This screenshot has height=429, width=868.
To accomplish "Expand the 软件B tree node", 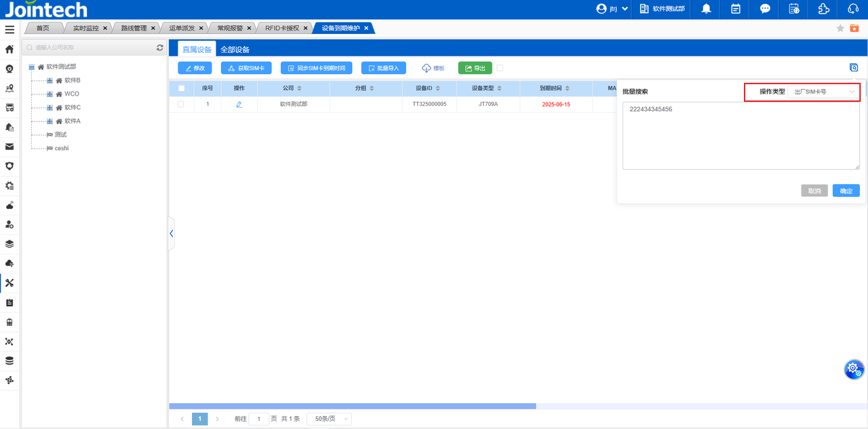I will [x=50, y=81].
